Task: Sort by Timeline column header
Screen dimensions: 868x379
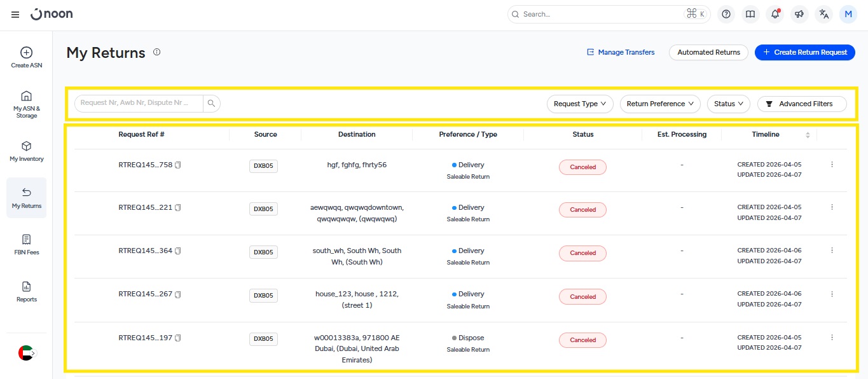Action: click(x=808, y=135)
